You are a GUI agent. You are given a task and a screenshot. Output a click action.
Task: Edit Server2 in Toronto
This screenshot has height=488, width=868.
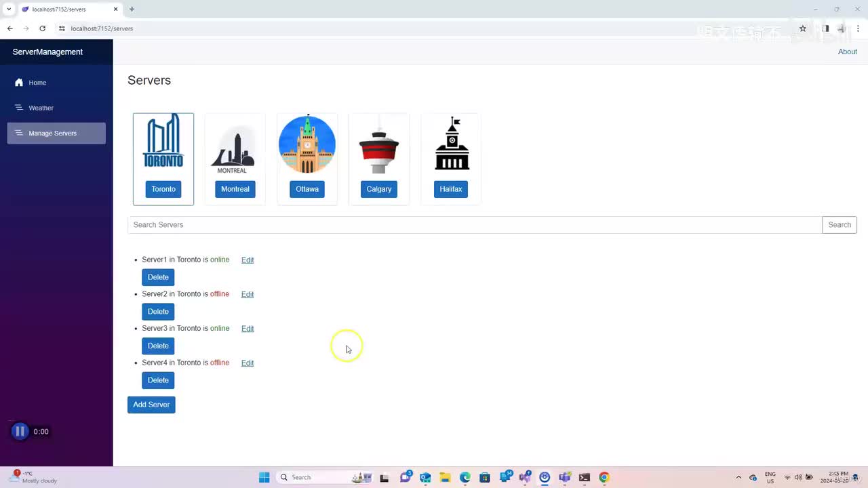tap(248, 294)
